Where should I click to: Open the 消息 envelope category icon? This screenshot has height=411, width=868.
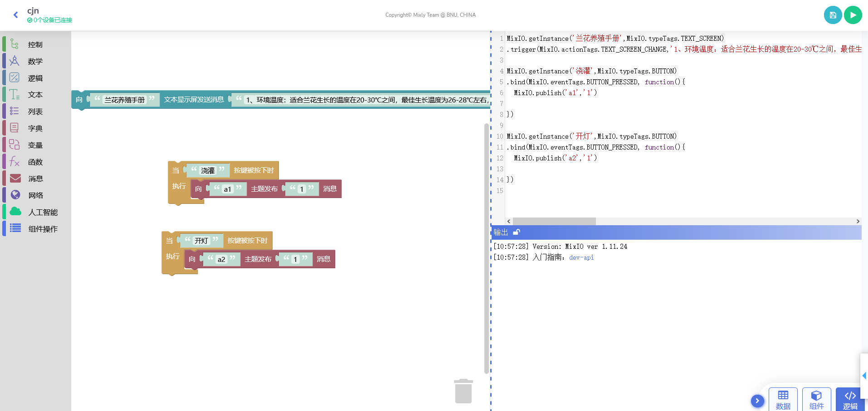coord(15,179)
